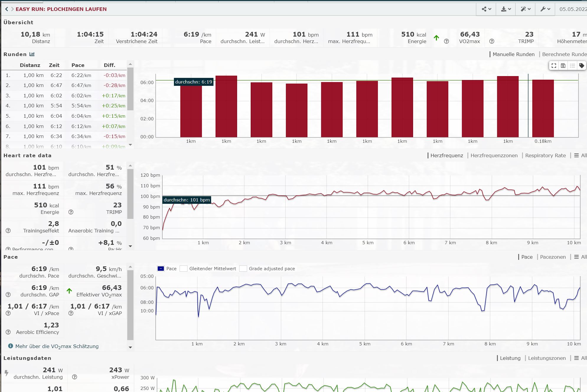Enable Gleitender Mittelwert series
Viewport: 587px width, 392px height.
(184, 269)
